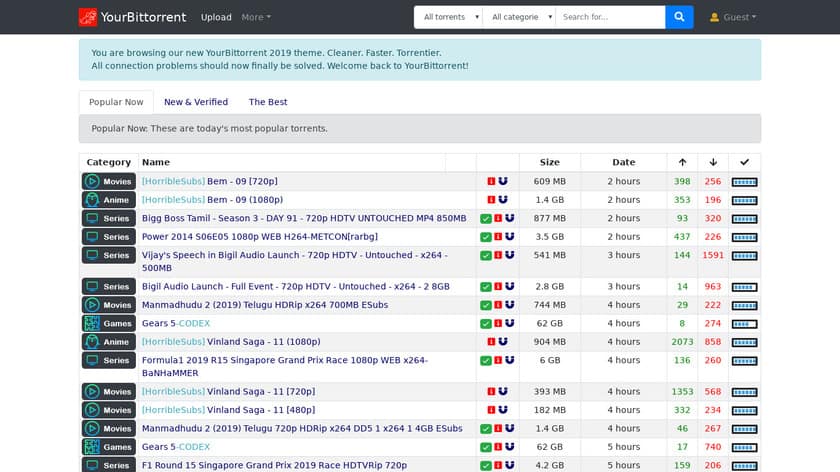Click green verified icon on Bigg Boss Tamil row
This screenshot has width=840, height=472.
pyautogui.click(x=486, y=219)
